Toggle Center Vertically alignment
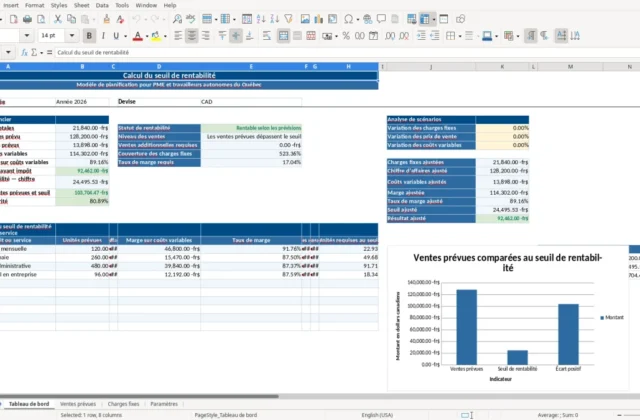 coord(236,36)
